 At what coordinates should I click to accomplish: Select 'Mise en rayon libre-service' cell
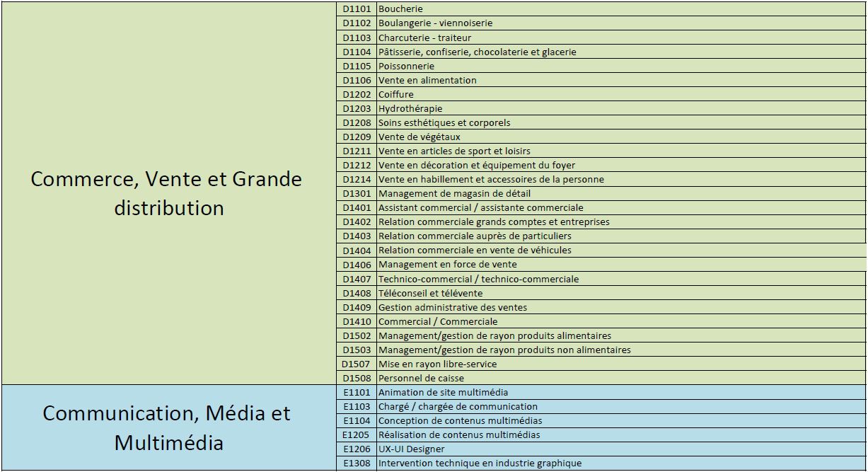(x=622, y=364)
